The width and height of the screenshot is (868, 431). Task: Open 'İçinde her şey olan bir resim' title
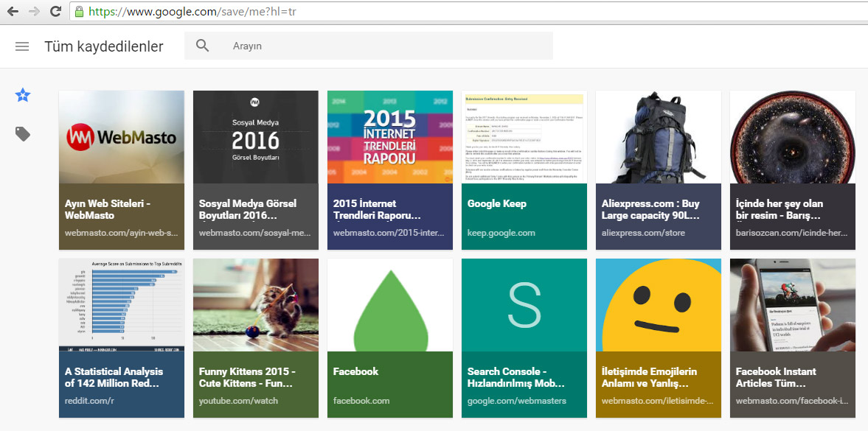[x=780, y=209]
